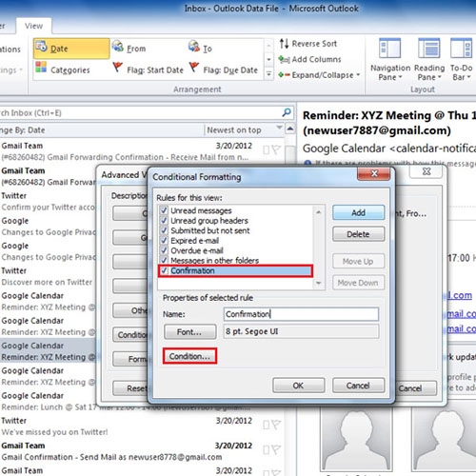
Task: Flag the Gmail Confirmation message
Action: 276,449
